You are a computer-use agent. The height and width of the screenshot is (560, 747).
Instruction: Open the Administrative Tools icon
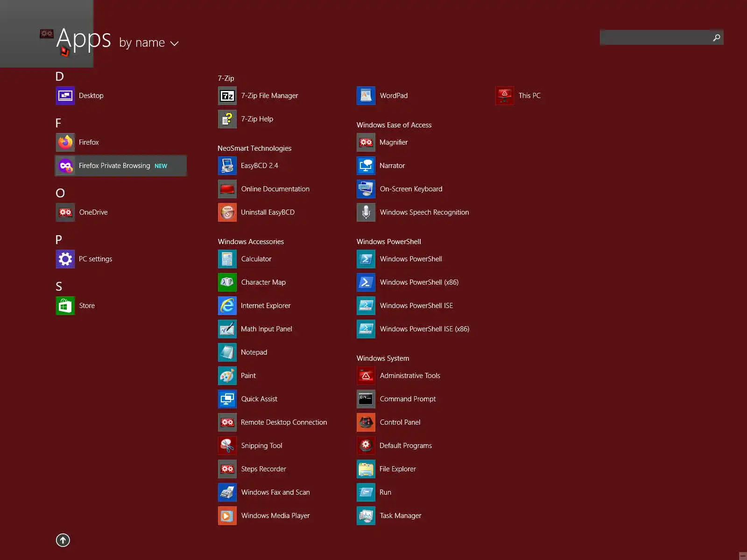click(366, 376)
